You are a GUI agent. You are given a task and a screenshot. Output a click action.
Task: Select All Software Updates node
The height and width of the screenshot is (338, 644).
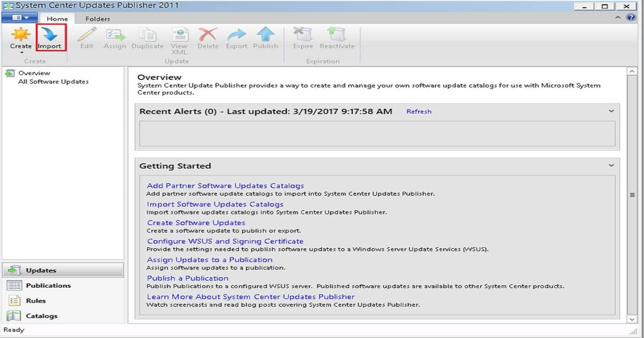(53, 82)
